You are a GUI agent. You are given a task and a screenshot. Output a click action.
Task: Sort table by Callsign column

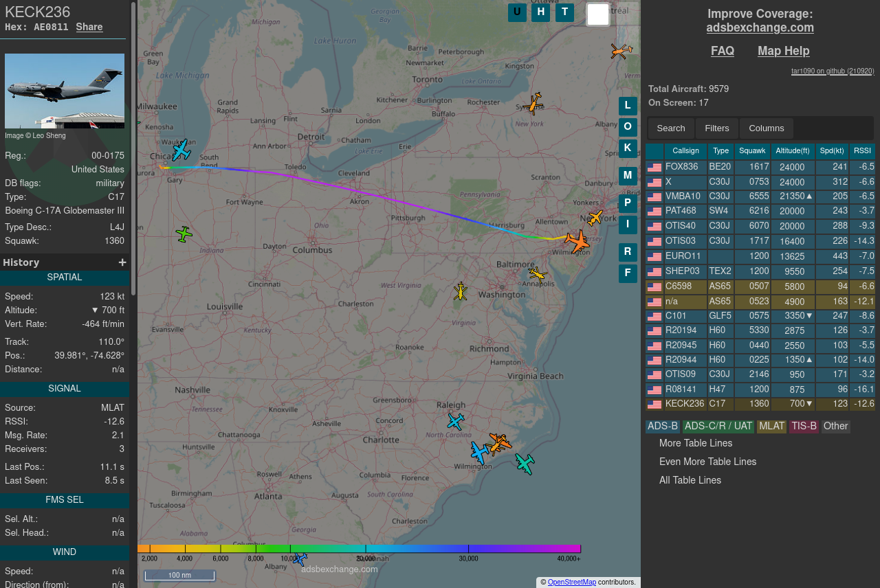coord(685,151)
